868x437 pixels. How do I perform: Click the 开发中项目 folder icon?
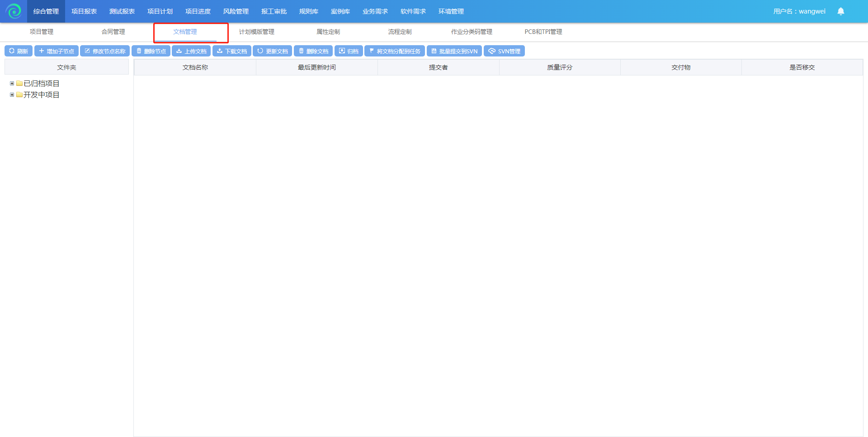coord(19,95)
